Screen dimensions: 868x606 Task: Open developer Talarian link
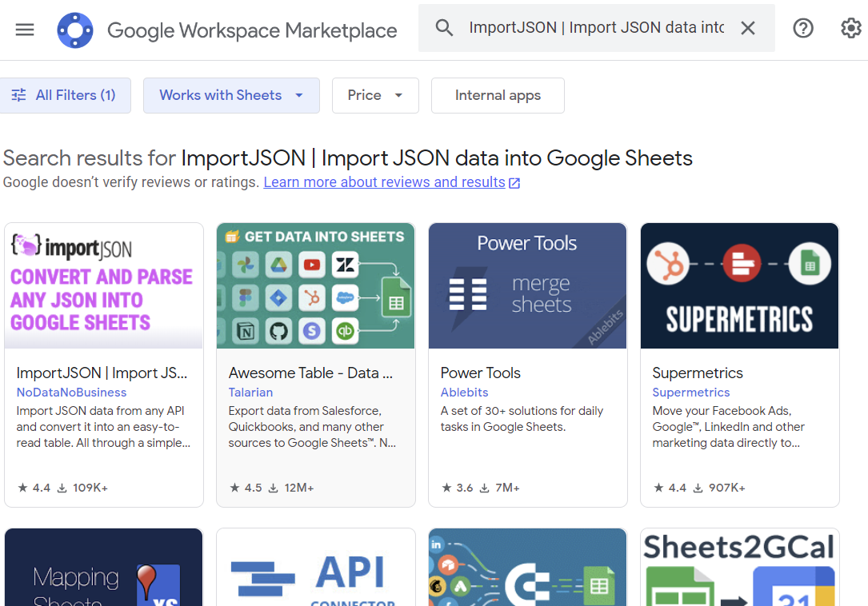[x=250, y=393]
